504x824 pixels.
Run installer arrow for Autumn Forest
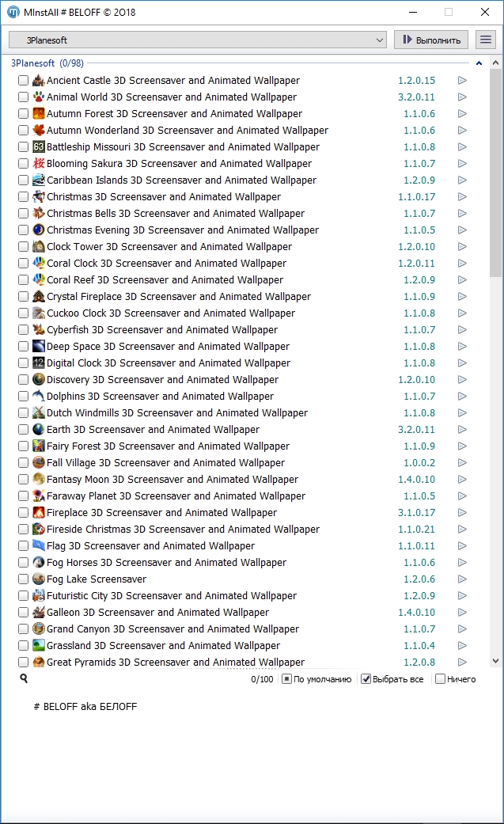tap(463, 113)
